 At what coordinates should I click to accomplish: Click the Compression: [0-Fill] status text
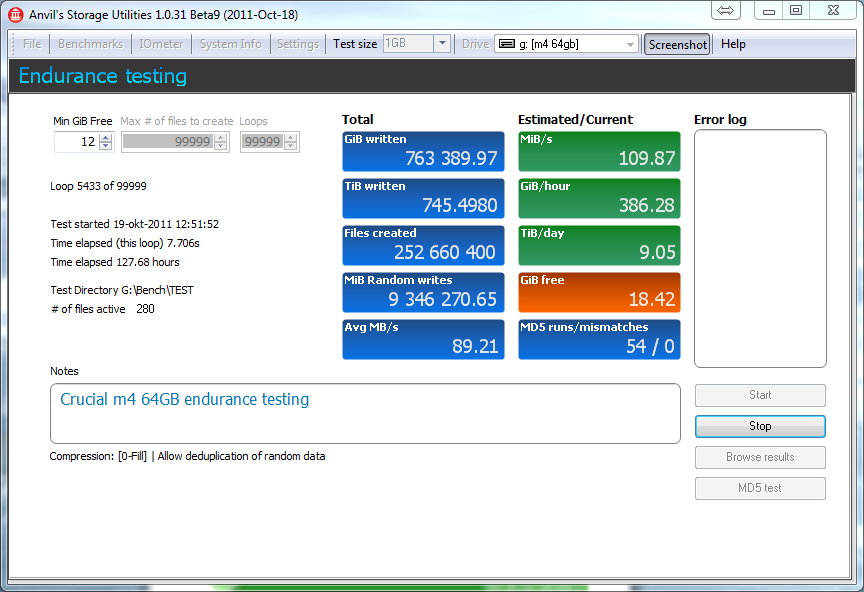click(187, 456)
